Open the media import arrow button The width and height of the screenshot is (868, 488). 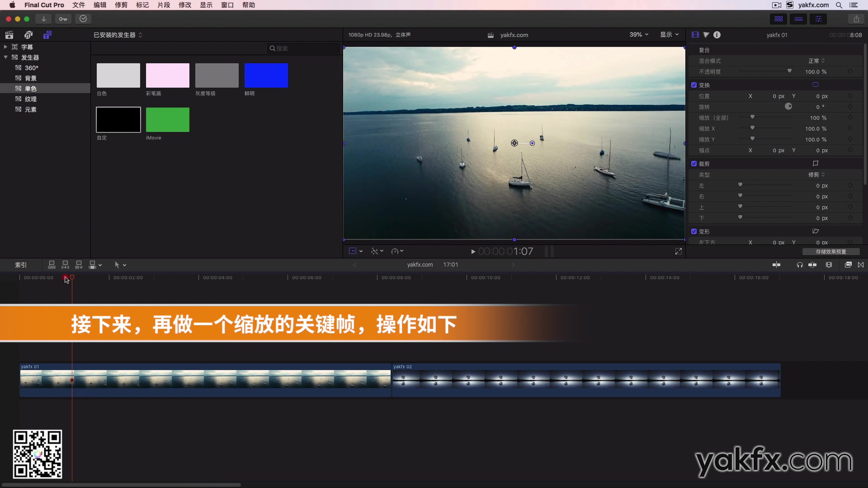[43, 19]
